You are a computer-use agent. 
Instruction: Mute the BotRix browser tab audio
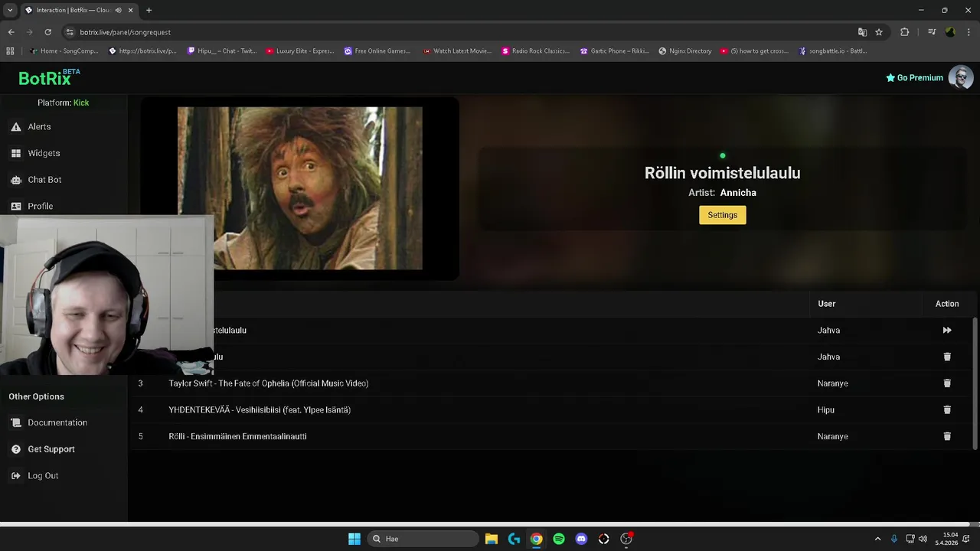coord(118,10)
